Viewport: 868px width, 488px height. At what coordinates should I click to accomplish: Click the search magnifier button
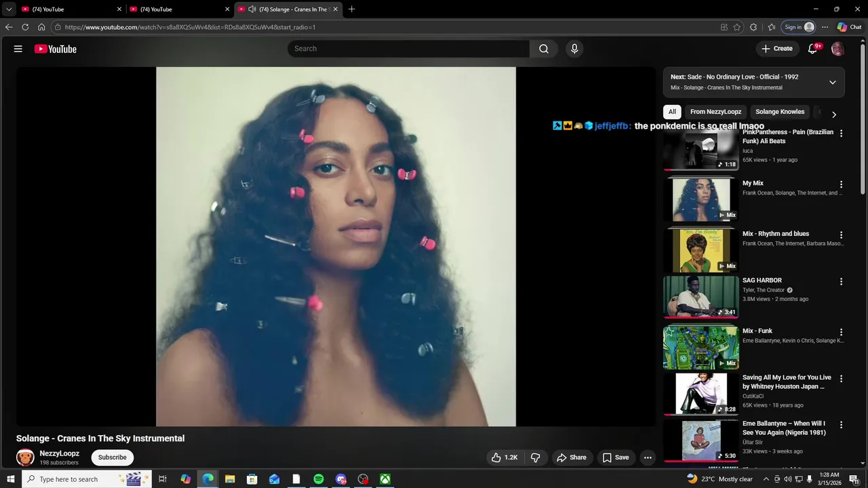[x=544, y=49]
